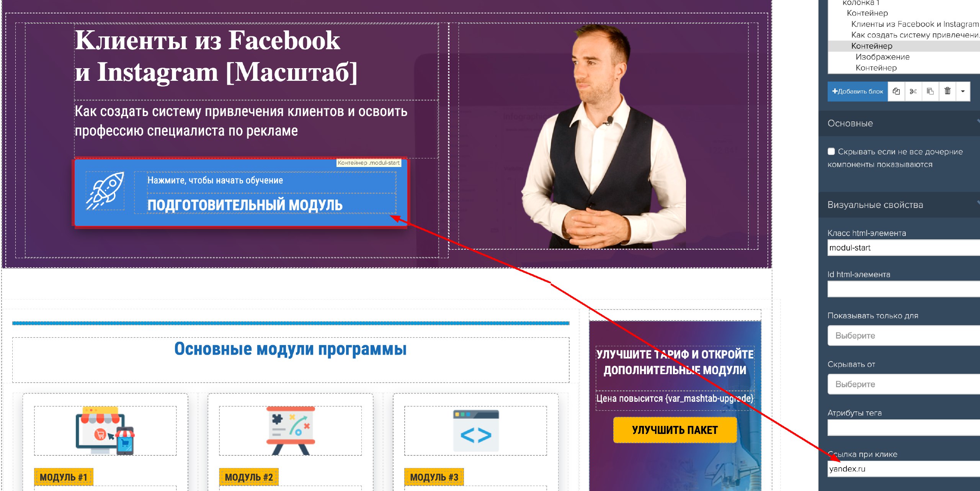
Task: Collapse the Основные section header
Action: point(899,123)
